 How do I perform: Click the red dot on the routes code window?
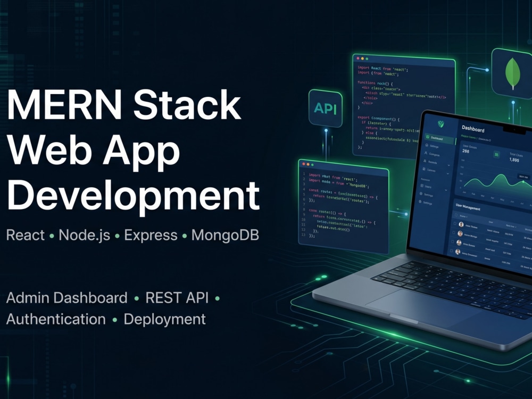(x=304, y=164)
